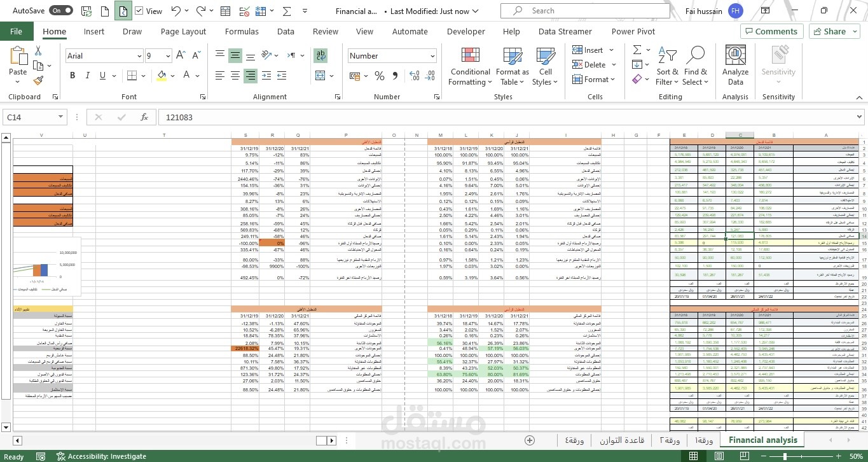The height and width of the screenshot is (462, 868).
Task: Click the Delete cells button
Action: tap(594, 64)
